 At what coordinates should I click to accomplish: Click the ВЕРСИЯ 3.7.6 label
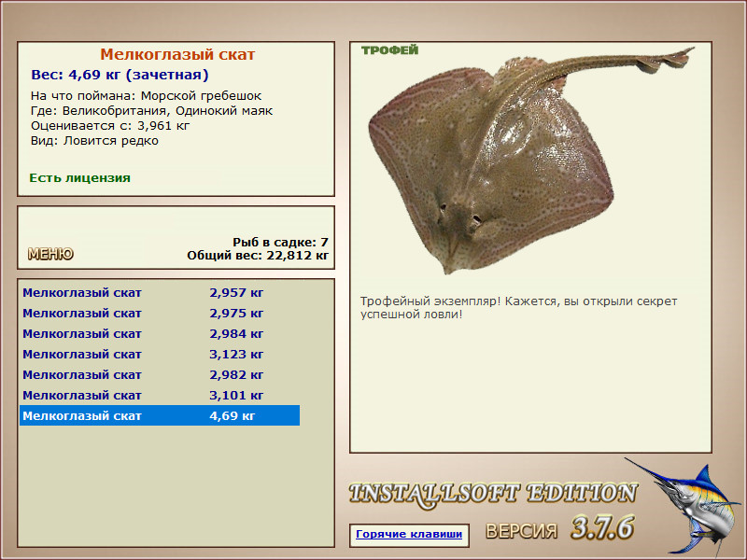tap(559, 528)
